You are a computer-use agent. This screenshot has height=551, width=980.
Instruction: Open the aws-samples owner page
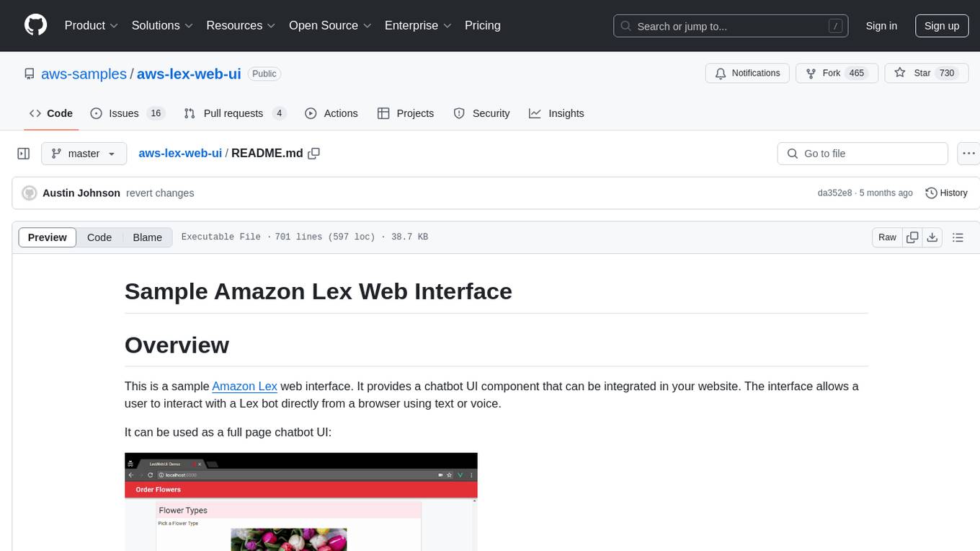pos(84,74)
